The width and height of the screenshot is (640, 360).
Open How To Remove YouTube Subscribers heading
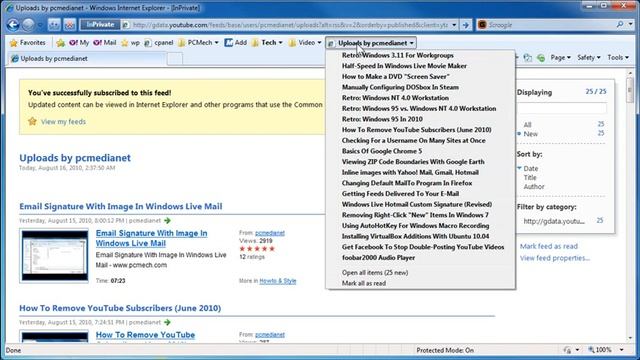click(120, 308)
